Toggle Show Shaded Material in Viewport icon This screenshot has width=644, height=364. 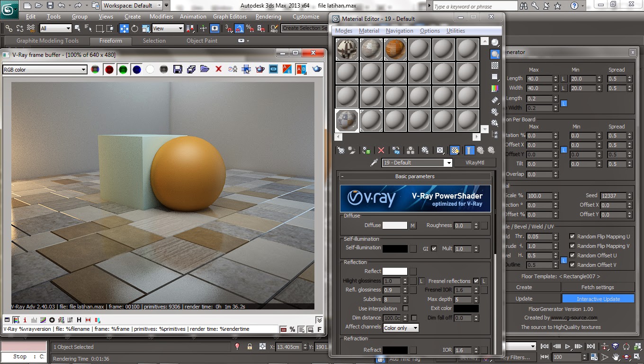pyautogui.click(x=455, y=150)
